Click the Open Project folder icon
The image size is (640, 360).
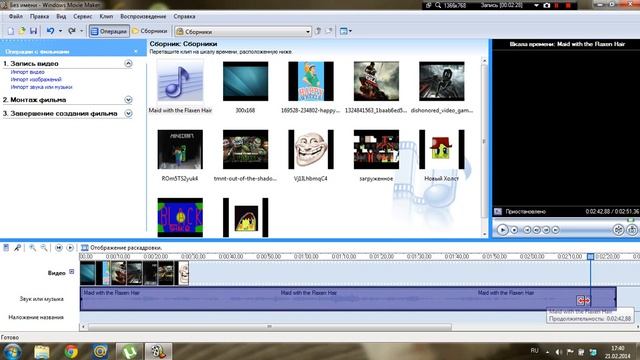coord(22,31)
